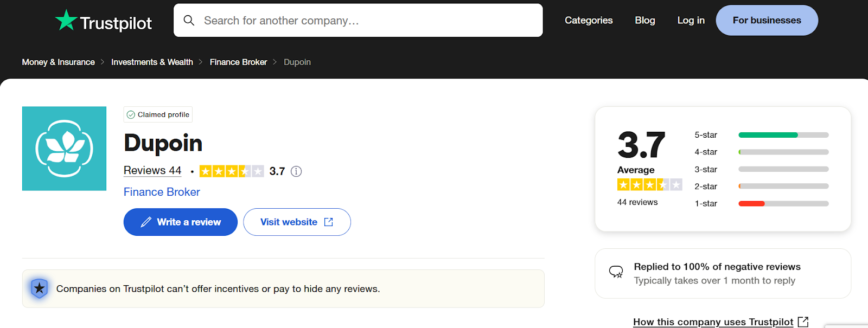Image resolution: width=868 pixels, height=328 pixels.
Task: Click Typically takes over 1 month to reply
Action: point(714,281)
